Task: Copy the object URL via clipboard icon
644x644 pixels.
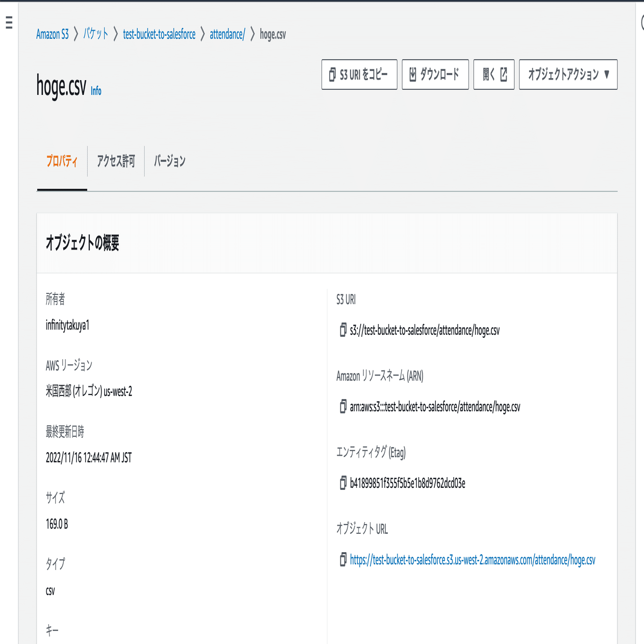Action: point(342,560)
